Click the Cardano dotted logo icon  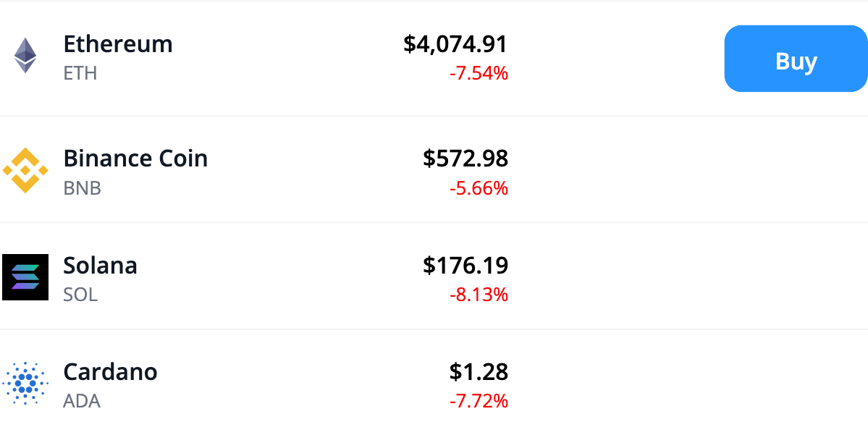click(25, 383)
